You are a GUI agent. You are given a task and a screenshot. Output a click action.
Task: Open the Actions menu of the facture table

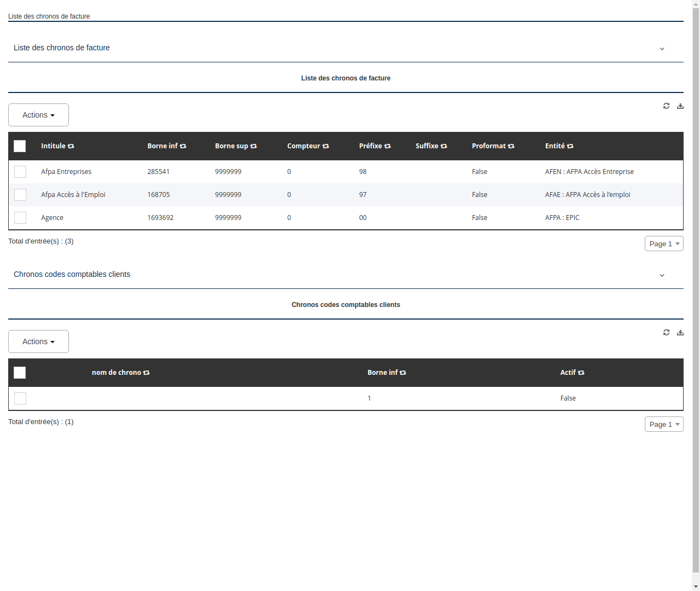coord(38,115)
